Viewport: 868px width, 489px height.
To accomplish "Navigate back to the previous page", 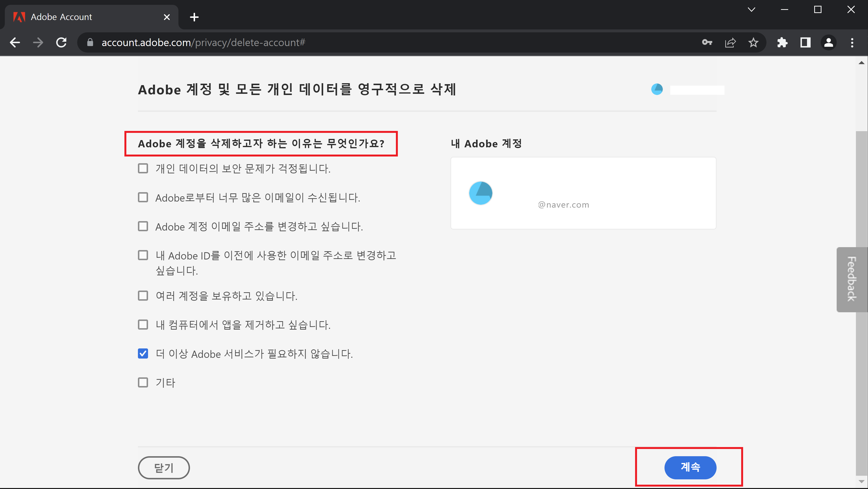I will coord(14,42).
